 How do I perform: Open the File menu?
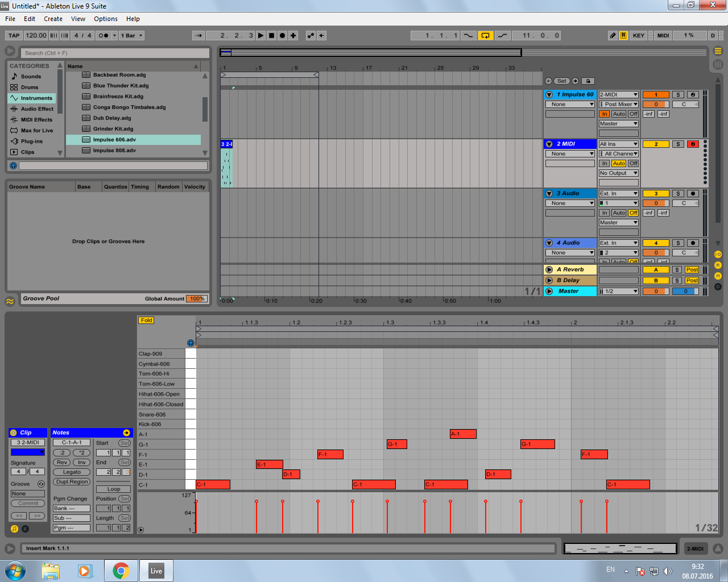tap(10, 19)
